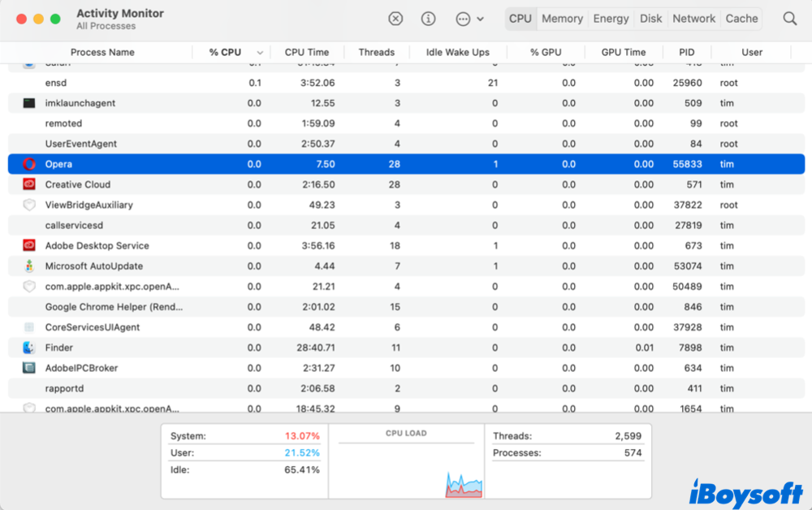Screen dimensions: 812x510
Task: Toggle sort order on % CPU column
Action: point(231,52)
